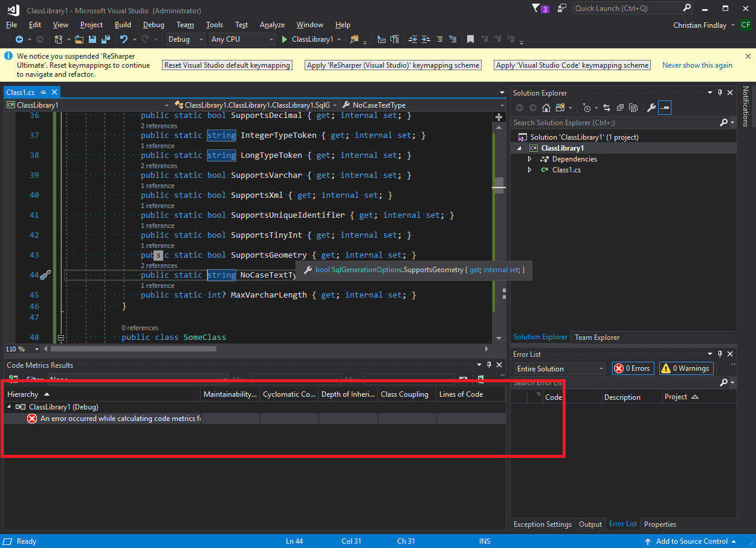Viewport: 756px width, 548px height.
Task: Open the Entire Solution dropdown
Action: pyautogui.click(x=559, y=368)
